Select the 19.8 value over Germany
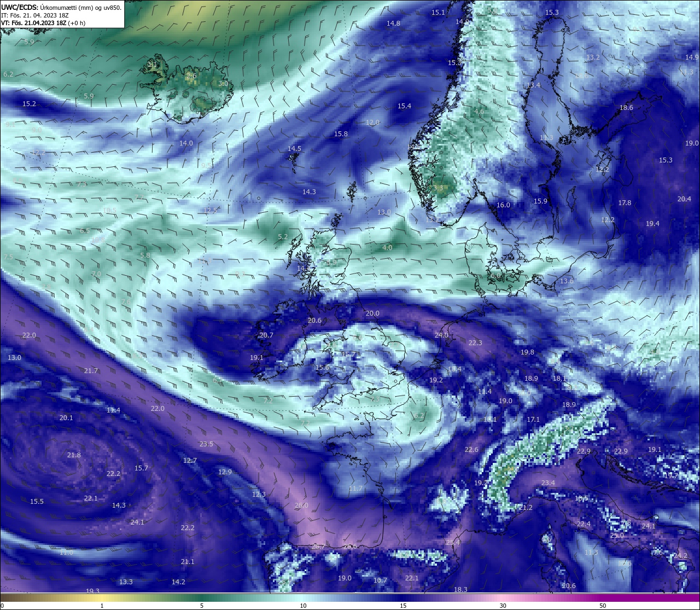Screen dimensions: 700x610 pos(527,352)
